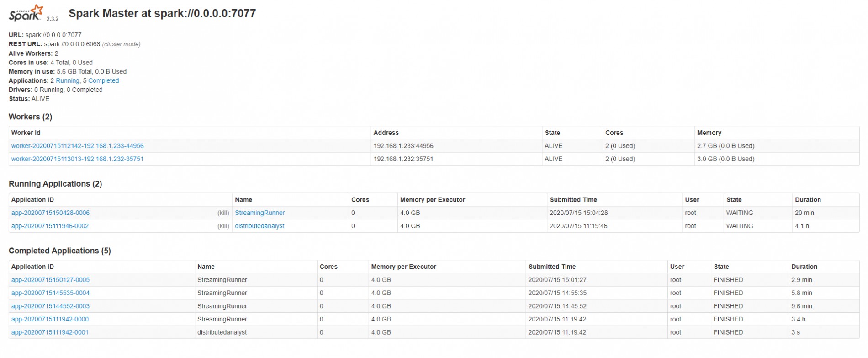Open completed application app-20200715144552-0003
The image size is (868, 358).
[x=50, y=306]
